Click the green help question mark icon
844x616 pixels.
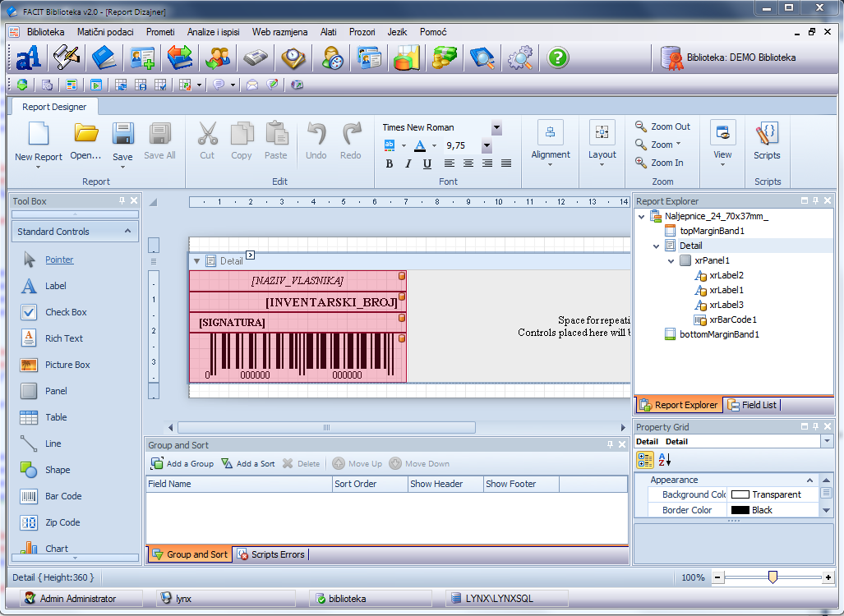tap(558, 57)
